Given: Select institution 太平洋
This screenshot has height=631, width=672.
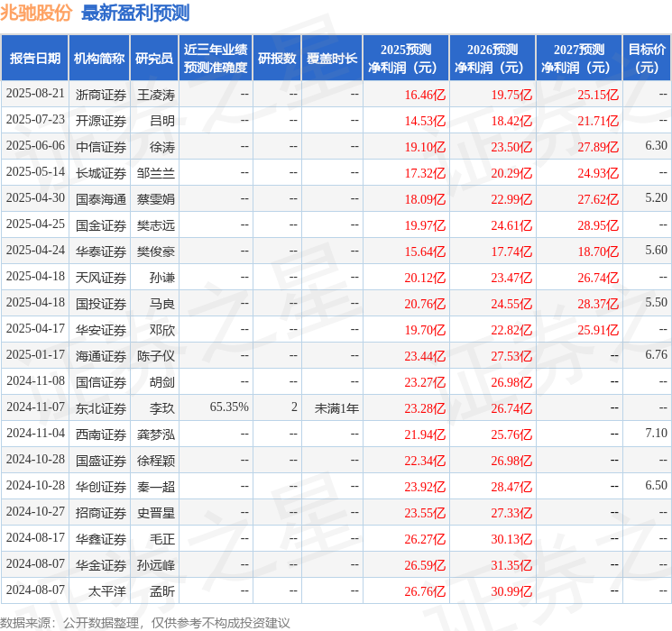Looking at the screenshot, I should tap(107, 591).
